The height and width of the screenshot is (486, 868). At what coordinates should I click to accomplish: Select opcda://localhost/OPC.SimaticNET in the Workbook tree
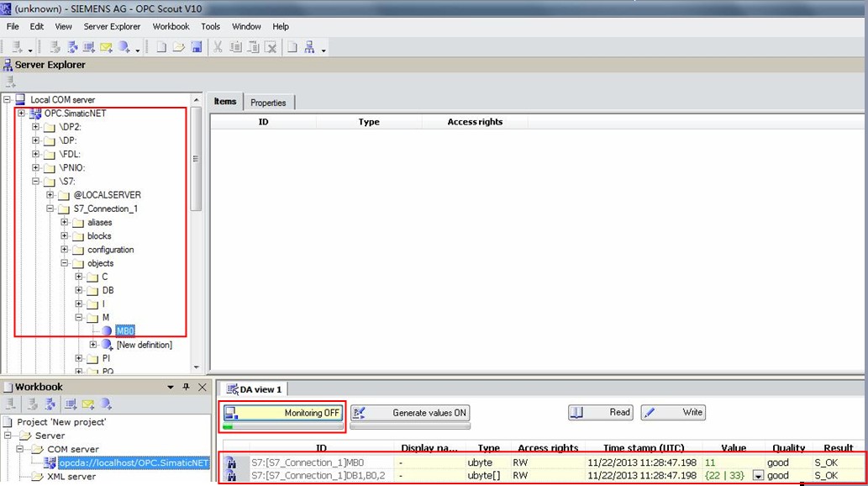pos(134,462)
